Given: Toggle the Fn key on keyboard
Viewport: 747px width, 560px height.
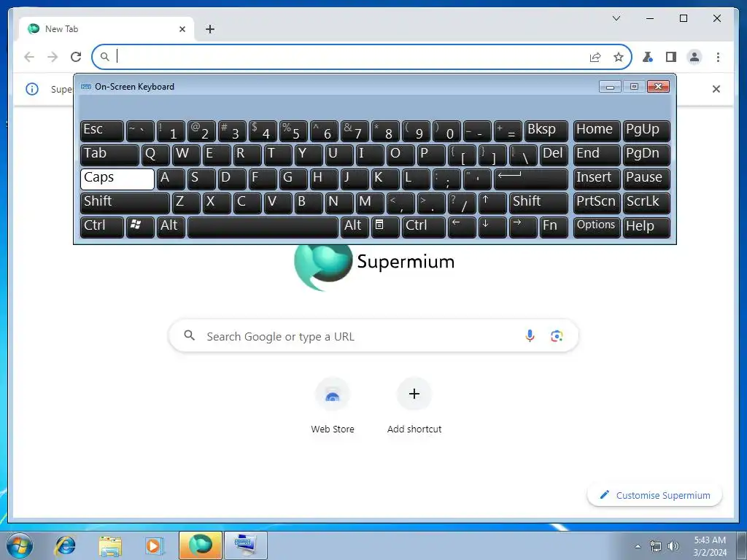Looking at the screenshot, I should click(554, 227).
